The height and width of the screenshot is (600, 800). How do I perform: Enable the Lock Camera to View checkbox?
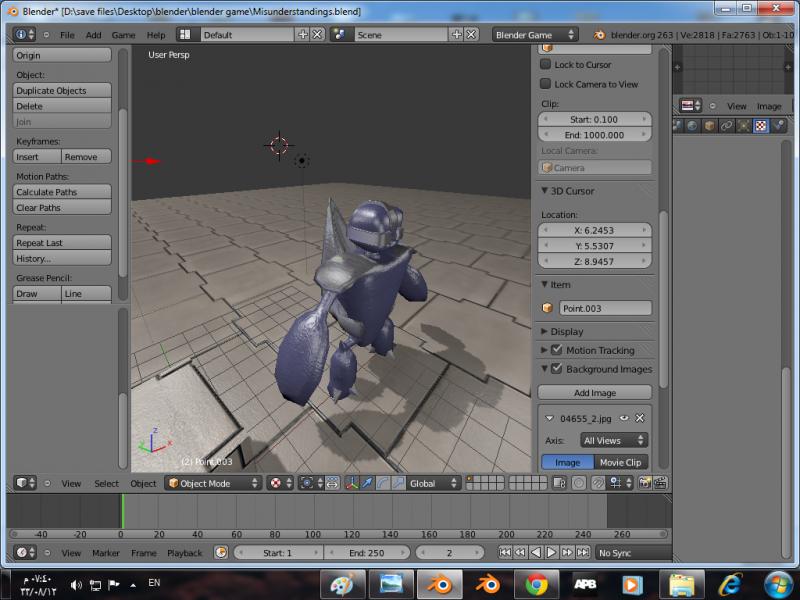pos(545,84)
